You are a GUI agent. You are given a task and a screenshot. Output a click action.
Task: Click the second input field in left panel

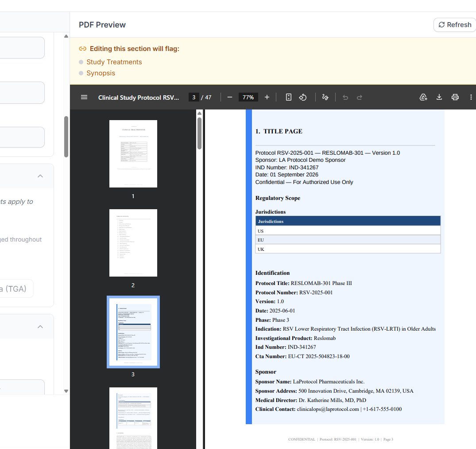[x=22, y=93]
